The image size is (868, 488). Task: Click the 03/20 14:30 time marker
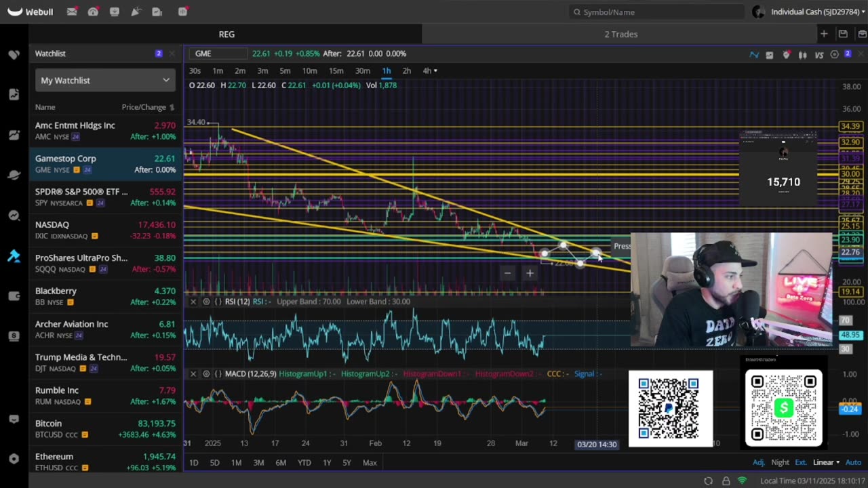(597, 444)
